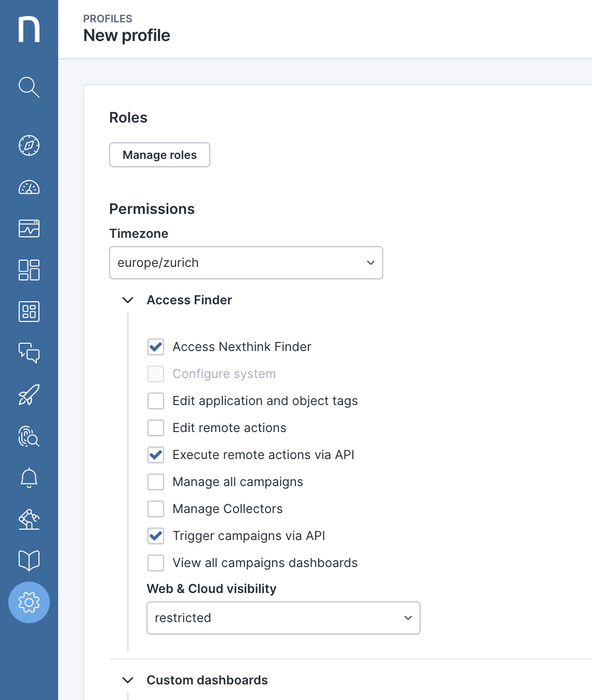Check the Manage Collectors checkbox
This screenshot has width=592, height=700.
[156, 509]
